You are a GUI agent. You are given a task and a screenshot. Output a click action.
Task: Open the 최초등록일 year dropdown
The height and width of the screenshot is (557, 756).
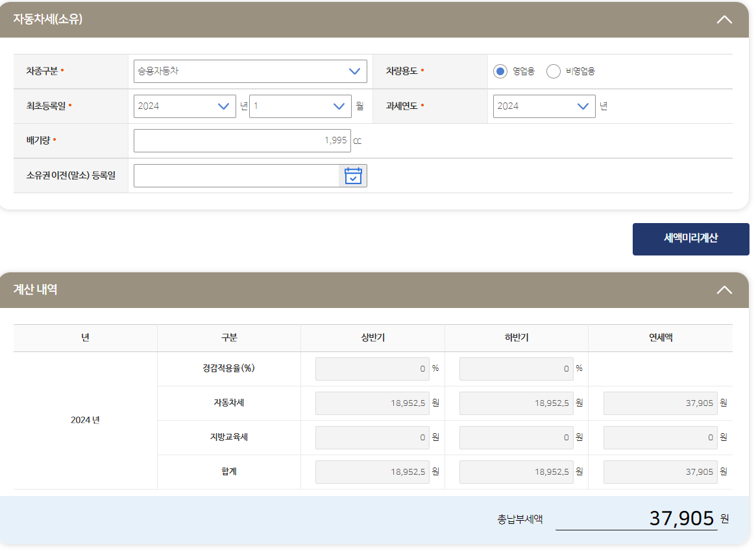tap(185, 106)
